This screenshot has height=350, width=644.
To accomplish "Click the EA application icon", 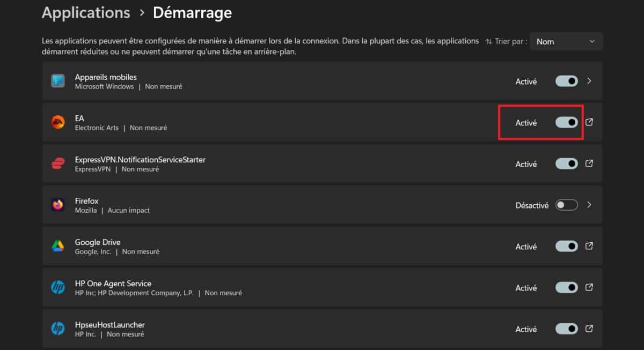I will click(57, 122).
